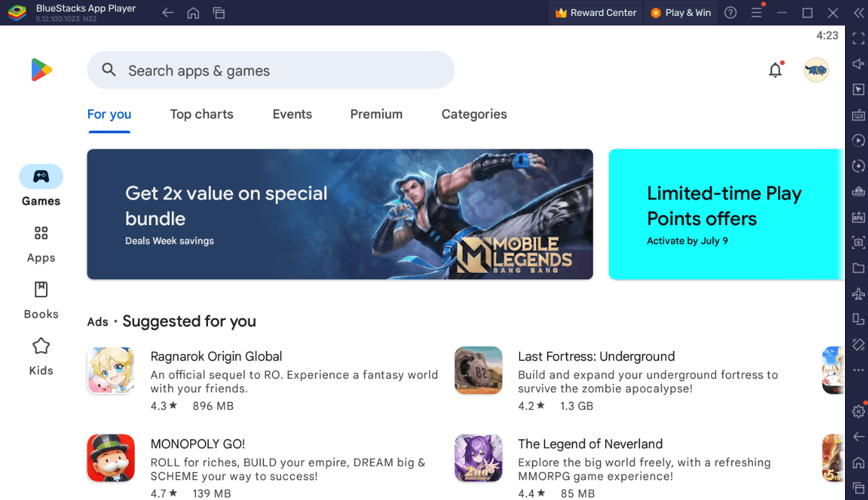868x500 pixels.
Task: Open the account profile avatar
Action: (x=816, y=70)
